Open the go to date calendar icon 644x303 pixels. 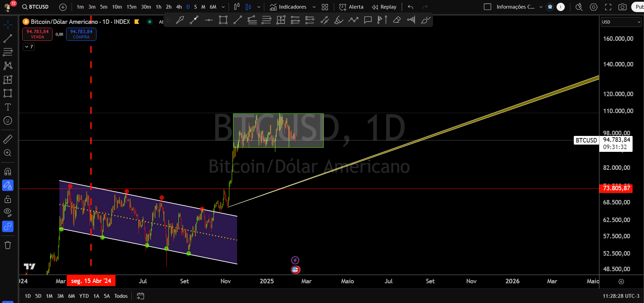pyautogui.click(x=140, y=296)
